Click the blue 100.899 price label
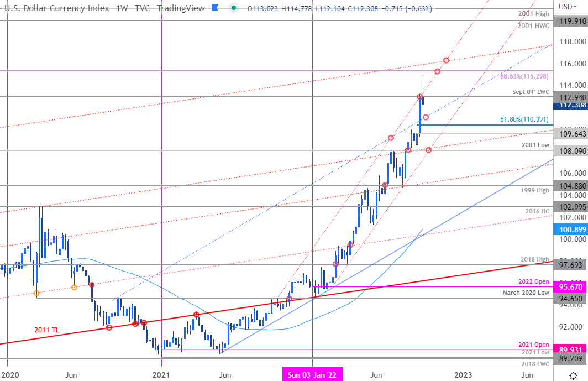This screenshot has width=588, height=381. (571, 229)
